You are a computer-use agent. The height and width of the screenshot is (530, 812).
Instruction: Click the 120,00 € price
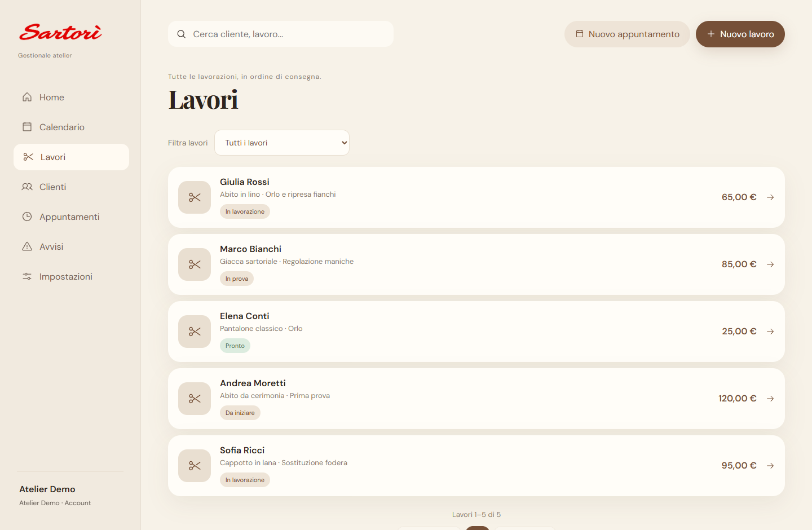738,399
